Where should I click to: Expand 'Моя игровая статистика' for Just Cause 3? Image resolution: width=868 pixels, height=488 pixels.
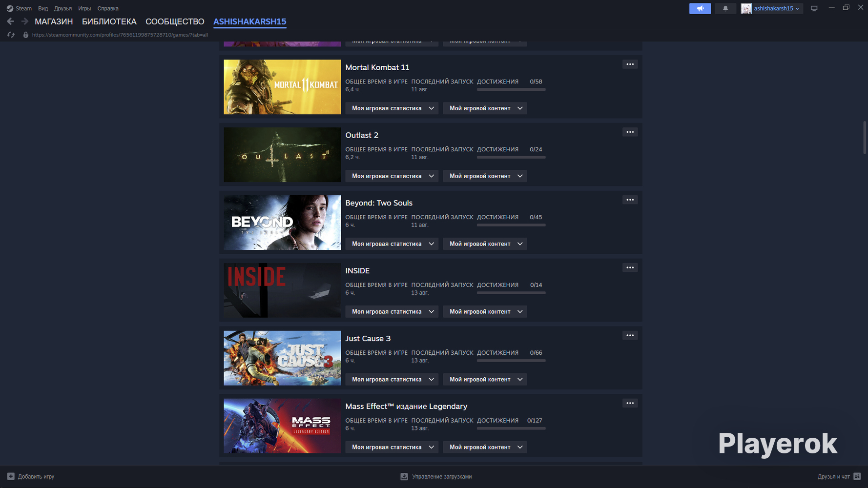[392, 380]
